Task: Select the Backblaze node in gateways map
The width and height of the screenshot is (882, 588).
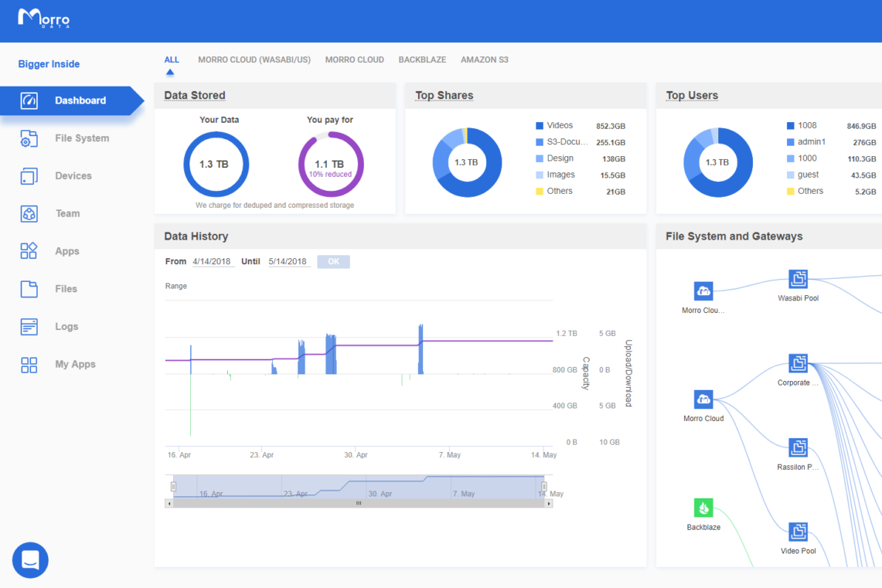Action: (x=703, y=508)
